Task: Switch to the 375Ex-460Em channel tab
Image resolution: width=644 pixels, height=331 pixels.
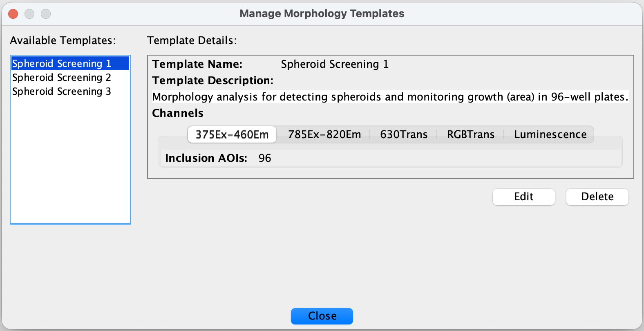Action: (232, 134)
